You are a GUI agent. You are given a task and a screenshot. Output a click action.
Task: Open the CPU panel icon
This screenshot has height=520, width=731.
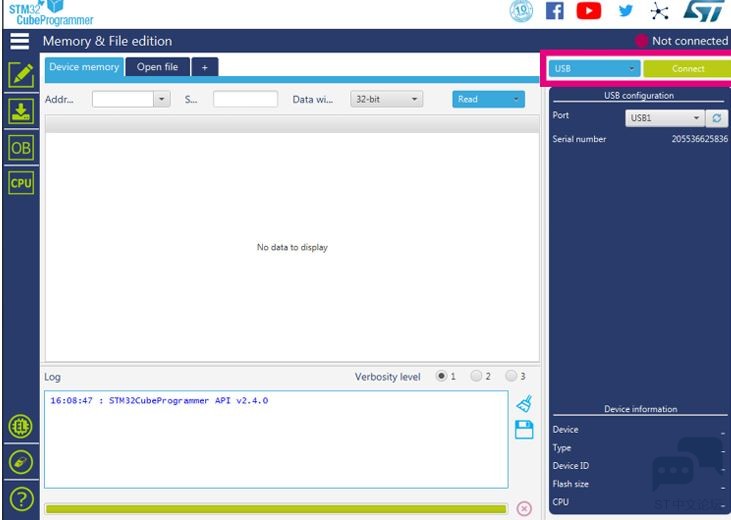pyautogui.click(x=20, y=183)
